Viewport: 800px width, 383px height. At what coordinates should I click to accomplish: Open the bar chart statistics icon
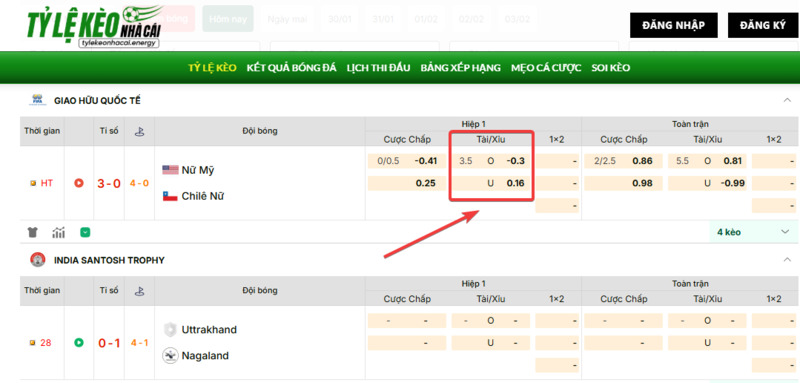pyautogui.click(x=59, y=233)
